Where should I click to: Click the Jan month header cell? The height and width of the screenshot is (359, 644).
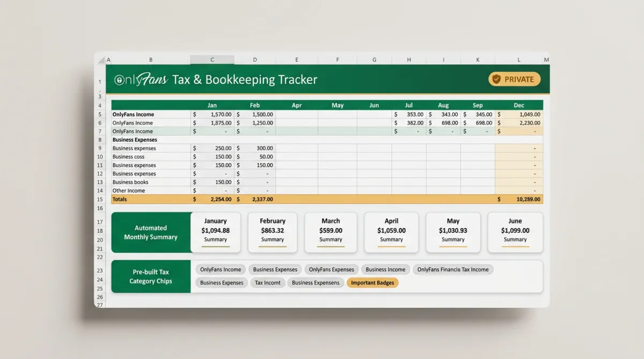[213, 105]
